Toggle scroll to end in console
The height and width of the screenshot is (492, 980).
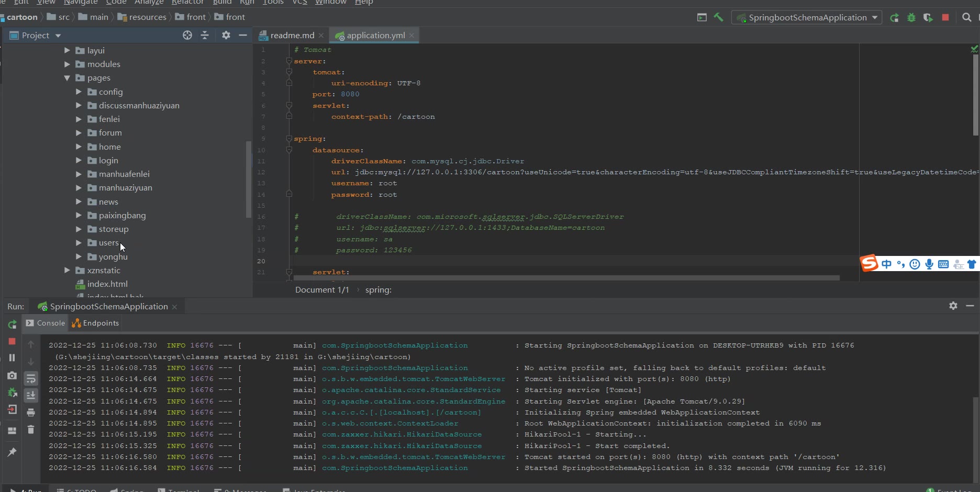(31, 395)
